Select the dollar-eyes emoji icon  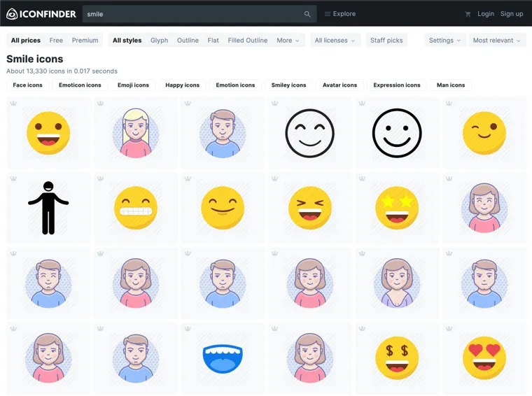pos(397,358)
